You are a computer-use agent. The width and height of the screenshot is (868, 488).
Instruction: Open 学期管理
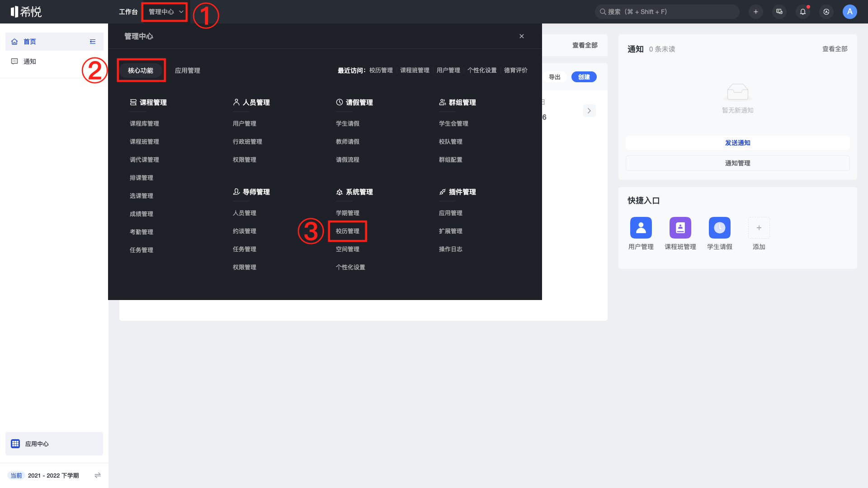click(348, 213)
